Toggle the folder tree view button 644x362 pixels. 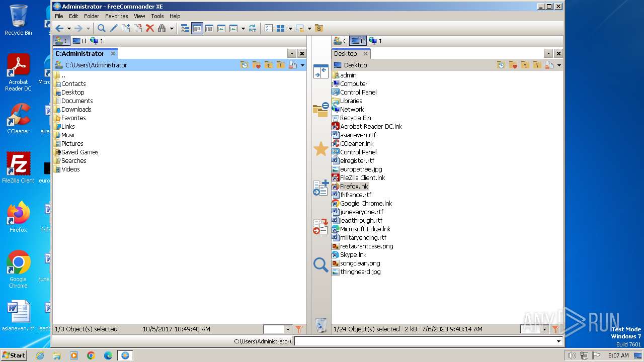tap(185, 29)
